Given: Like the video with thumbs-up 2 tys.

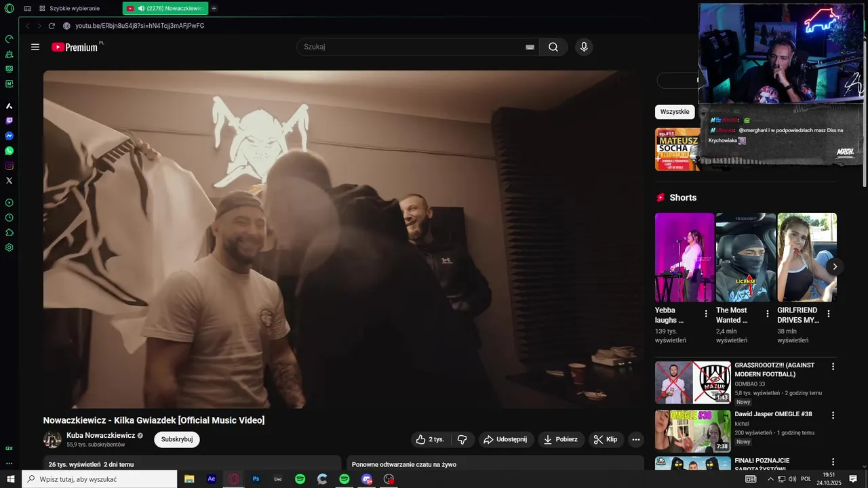Looking at the screenshot, I should [431, 439].
